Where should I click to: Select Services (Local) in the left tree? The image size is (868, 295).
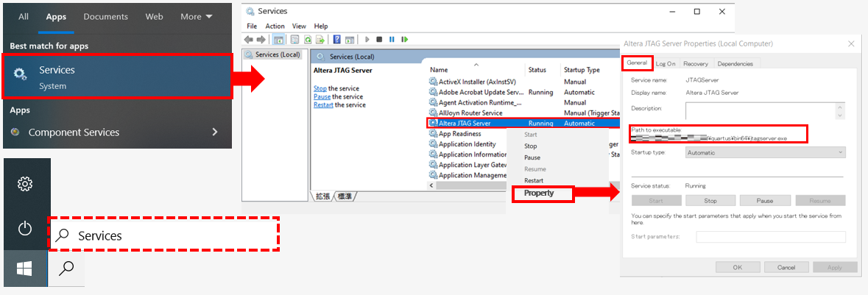click(x=274, y=54)
